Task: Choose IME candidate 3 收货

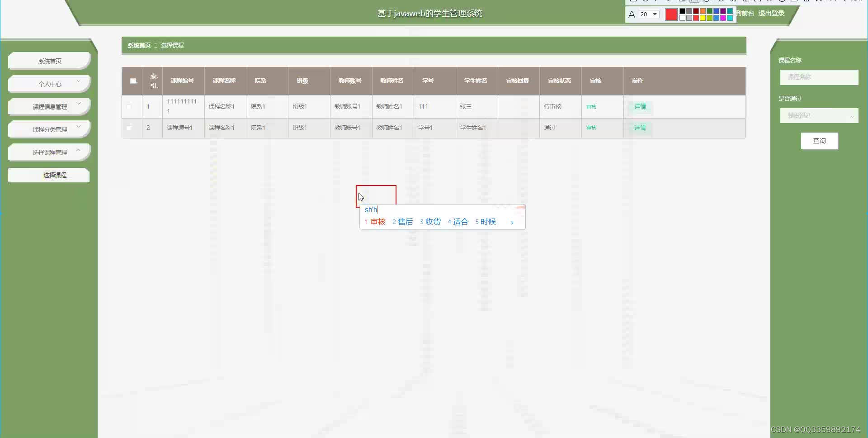Action: tap(430, 222)
